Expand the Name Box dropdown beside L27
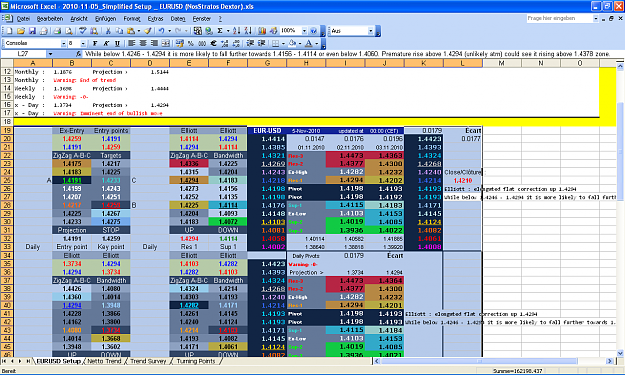 click(x=50, y=54)
